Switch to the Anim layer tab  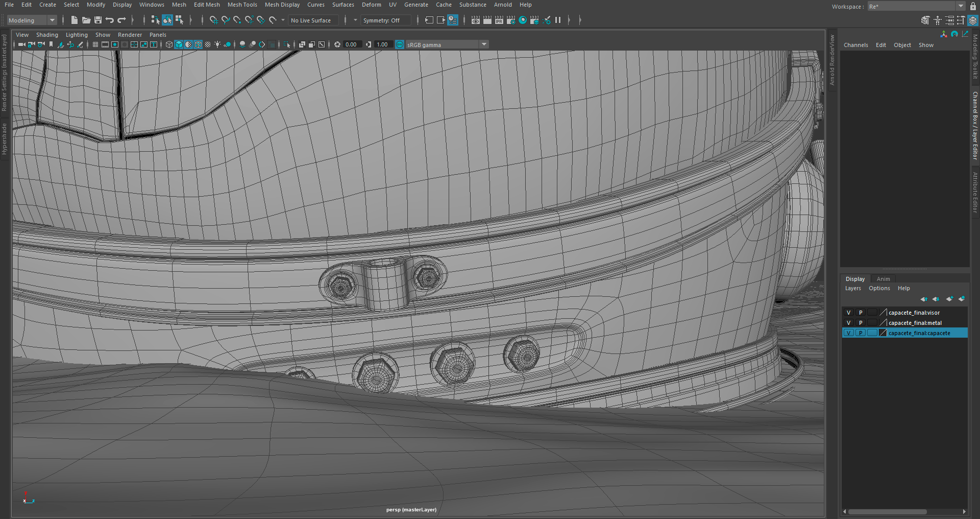point(883,279)
